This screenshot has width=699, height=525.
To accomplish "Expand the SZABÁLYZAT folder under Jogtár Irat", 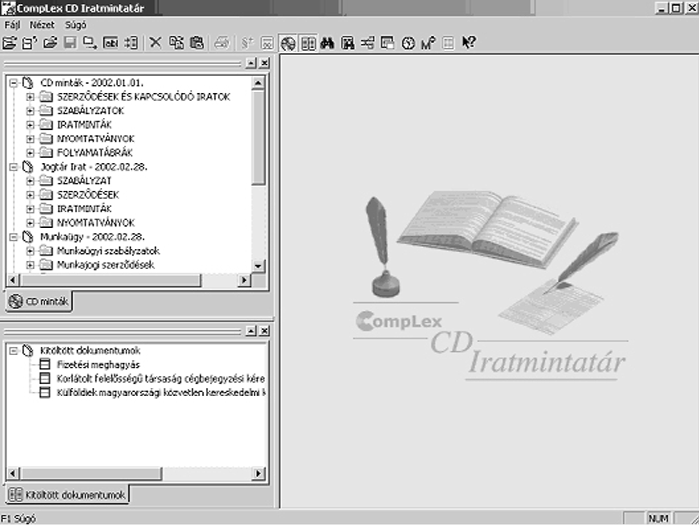I will coord(30,181).
